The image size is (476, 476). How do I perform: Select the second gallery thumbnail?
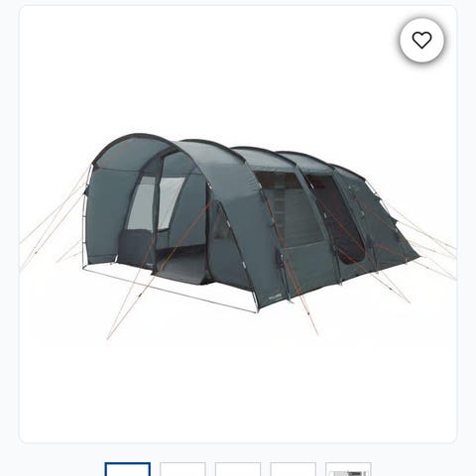(182, 469)
